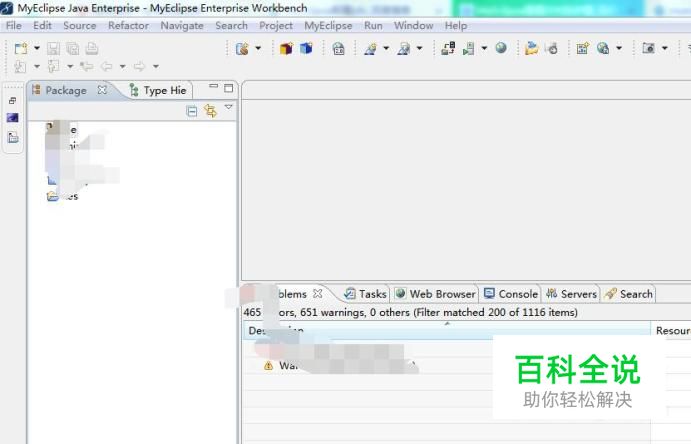
Task: Click the blue cube toolbar icon
Action: tap(306, 48)
